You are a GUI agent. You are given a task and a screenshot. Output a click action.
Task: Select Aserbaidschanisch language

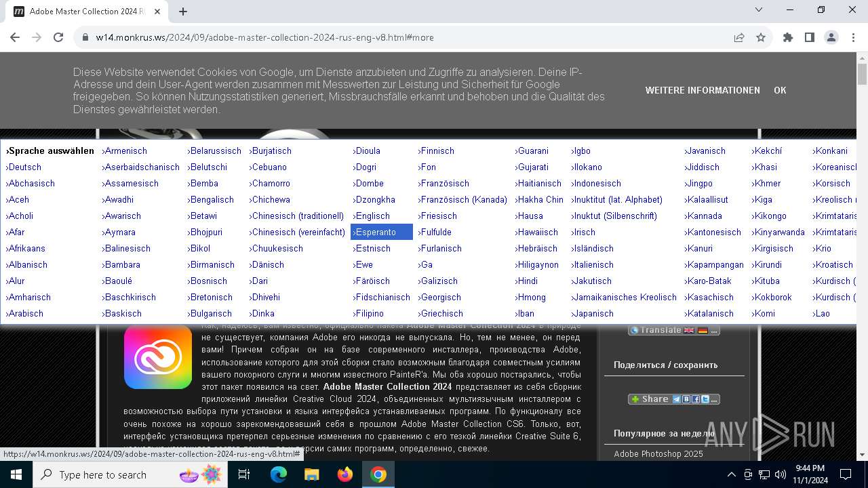coord(140,167)
